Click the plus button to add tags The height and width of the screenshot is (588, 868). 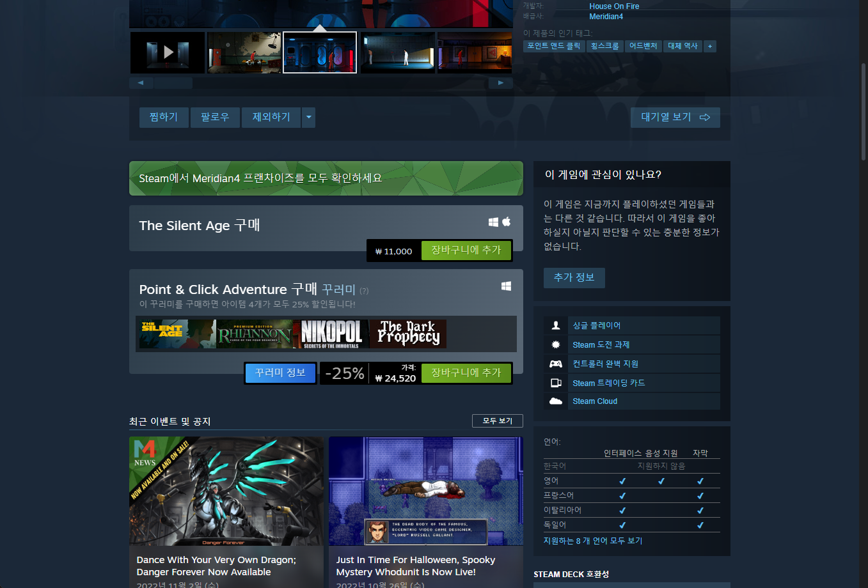[x=710, y=46]
